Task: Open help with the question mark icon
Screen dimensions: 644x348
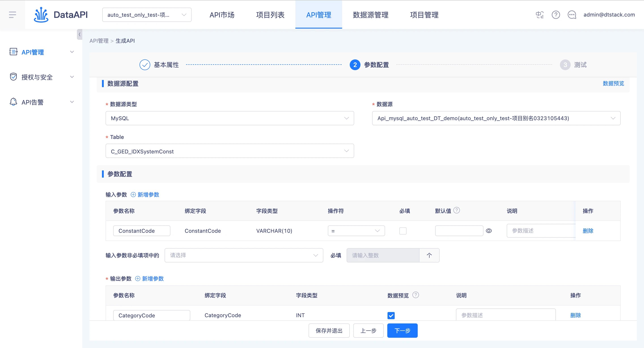Action: pos(555,15)
